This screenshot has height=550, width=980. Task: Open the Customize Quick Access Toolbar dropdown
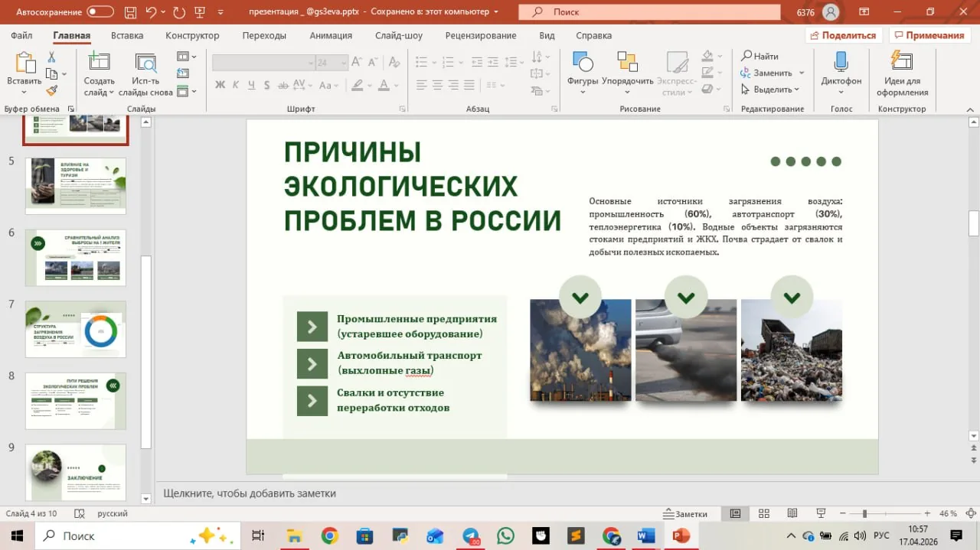point(222,12)
